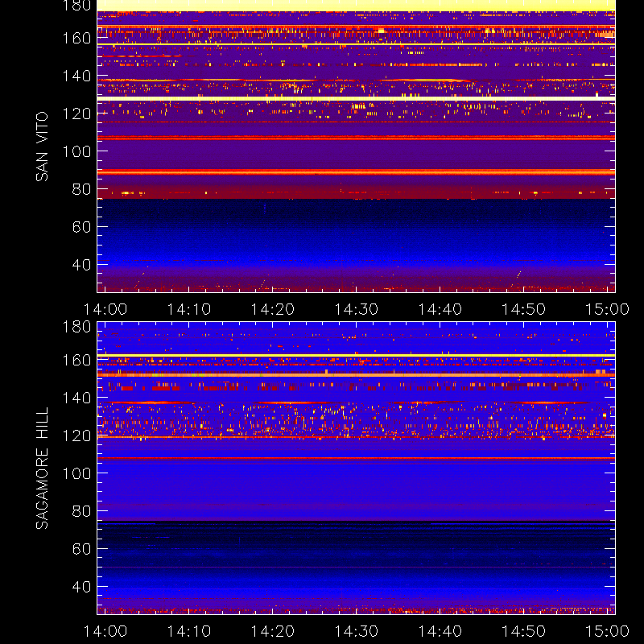The width and height of the screenshot is (644, 644).
Task: Pick the 120 frequency label on San Vito axis
Action: [76, 114]
